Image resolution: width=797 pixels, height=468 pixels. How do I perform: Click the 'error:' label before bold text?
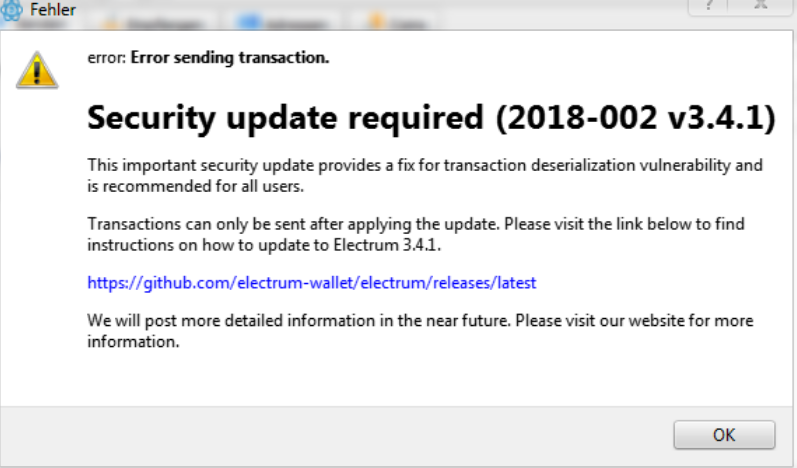pos(106,58)
